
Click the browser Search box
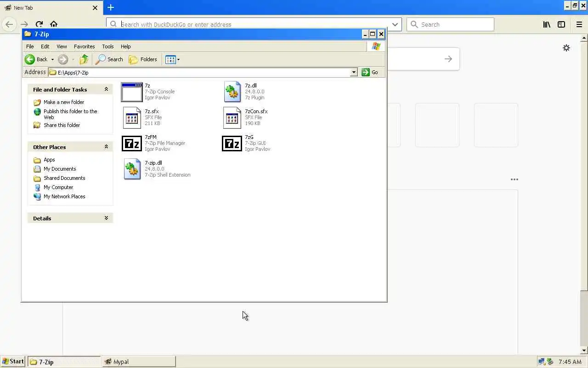450,24
